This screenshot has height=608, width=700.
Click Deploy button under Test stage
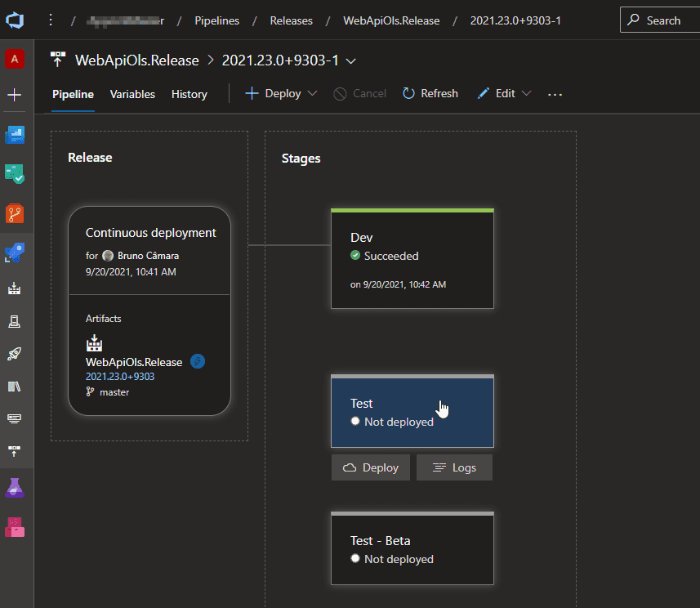pos(371,468)
